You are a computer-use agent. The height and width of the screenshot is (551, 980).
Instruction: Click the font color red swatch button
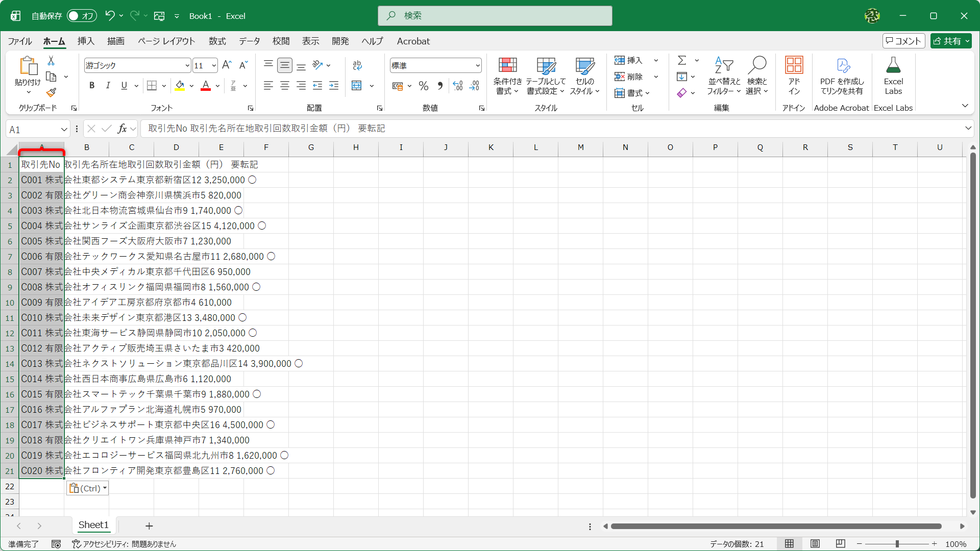tap(206, 86)
